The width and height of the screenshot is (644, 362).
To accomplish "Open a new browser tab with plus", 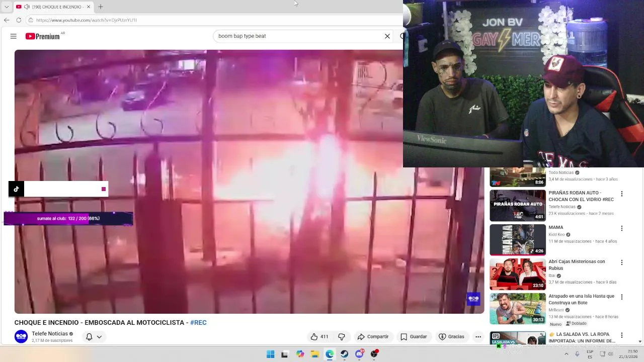I will pyautogui.click(x=101, y=7).
